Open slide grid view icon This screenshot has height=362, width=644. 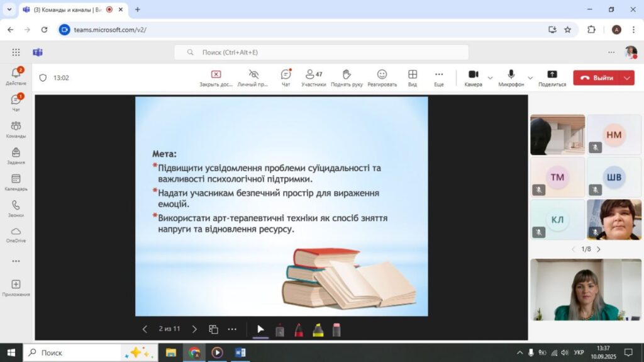point(214,329)
